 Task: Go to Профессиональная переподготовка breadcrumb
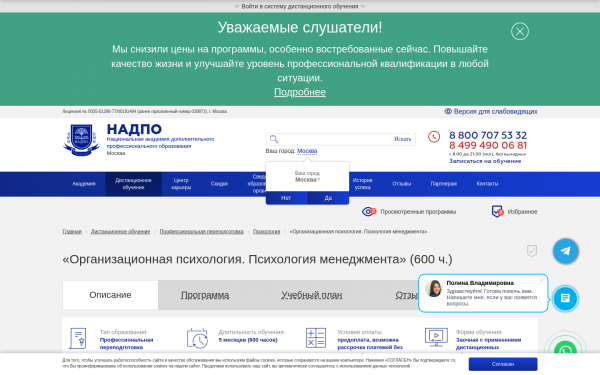pyautogui.click(x=201, y=232)
